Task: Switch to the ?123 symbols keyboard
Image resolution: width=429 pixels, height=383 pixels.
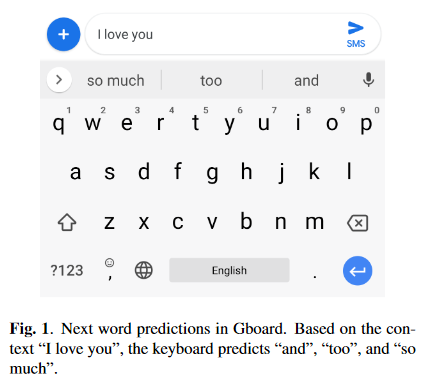Action: coord(67,270)
